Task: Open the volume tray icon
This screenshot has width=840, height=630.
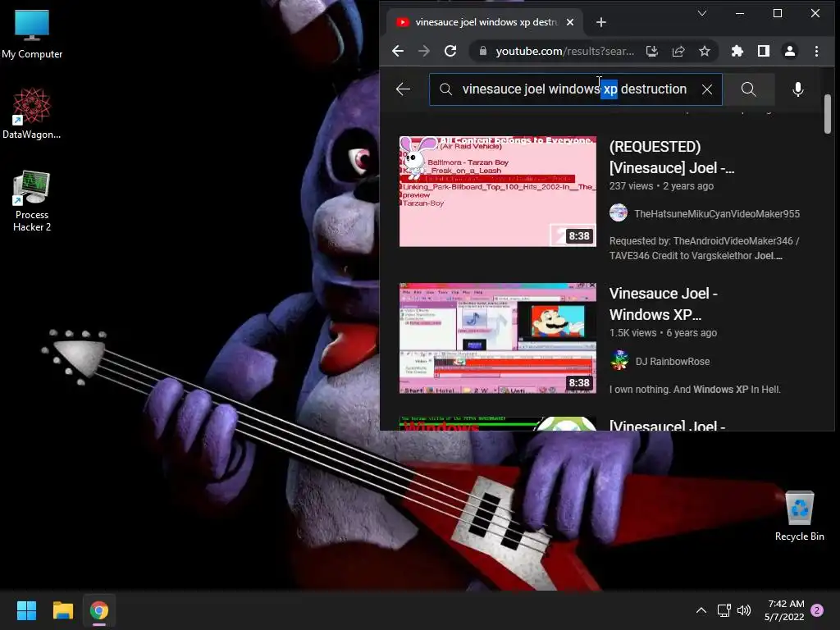Action: pyautogui.click(x=744, y=610)
